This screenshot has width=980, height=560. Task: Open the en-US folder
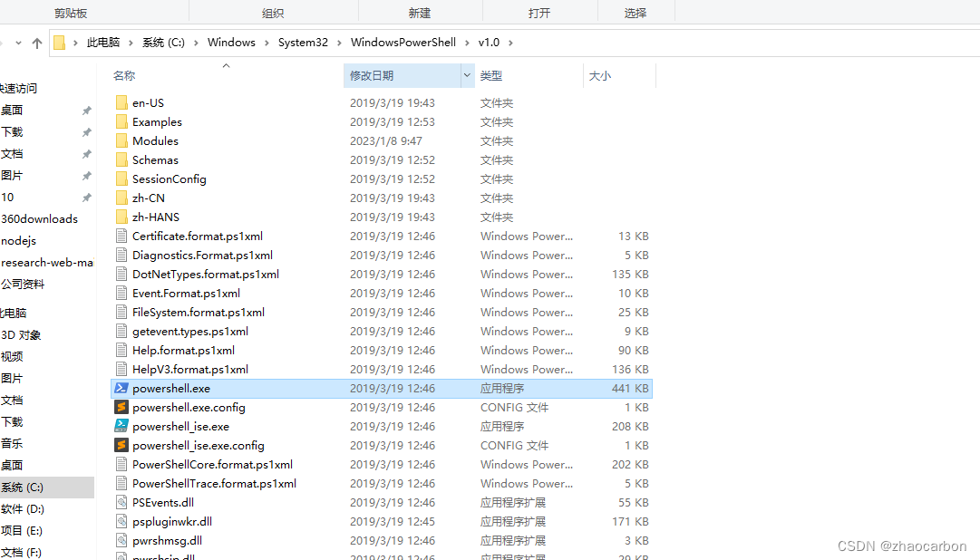(x=148, y=102)
